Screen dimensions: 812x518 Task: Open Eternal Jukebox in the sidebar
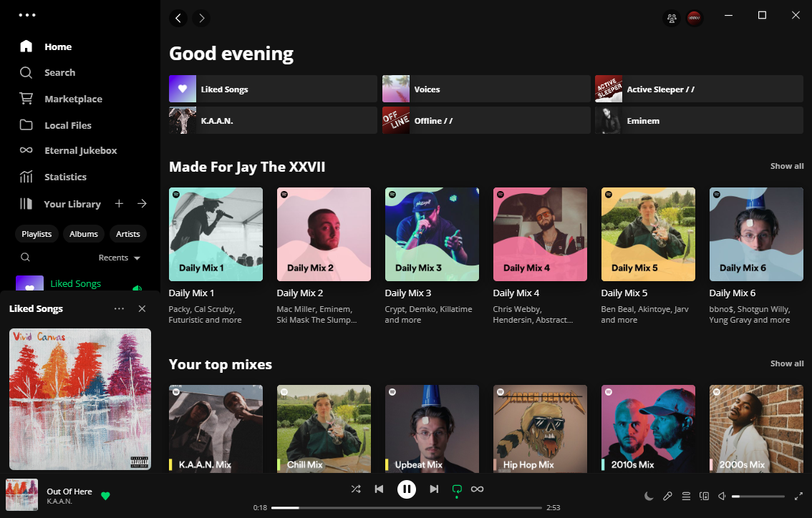click(x=68, y=150)
